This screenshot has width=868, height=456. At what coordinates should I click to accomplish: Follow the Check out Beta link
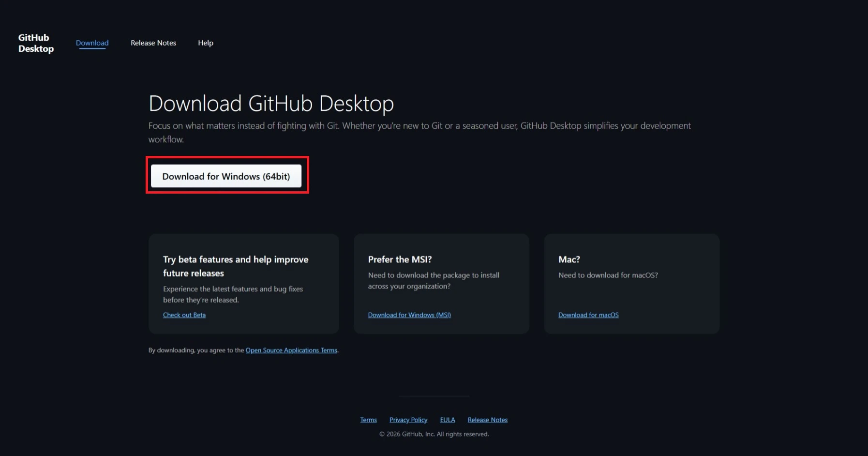[184, 315]
